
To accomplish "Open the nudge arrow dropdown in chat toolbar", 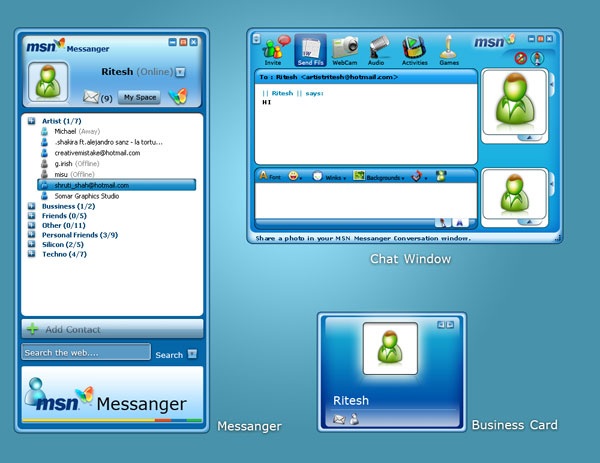I will [419, 176].
